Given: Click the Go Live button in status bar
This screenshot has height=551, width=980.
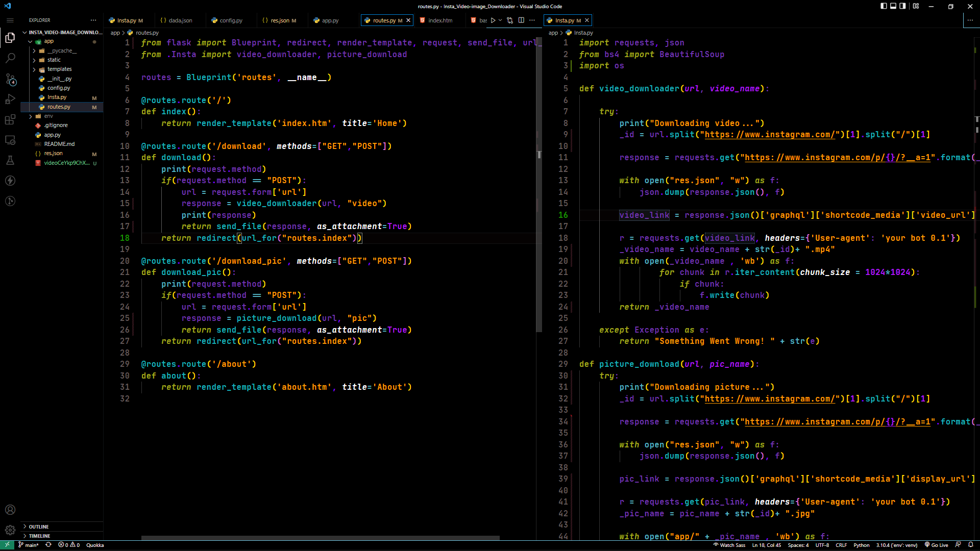Looking at the screenshot, I should pyautogui.click(x=936, y=545).
